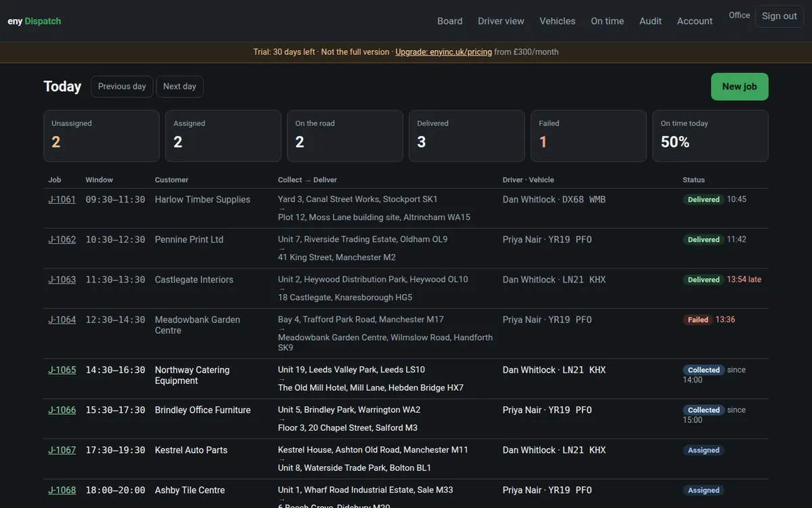Go to Driver view
Screen dimensions: 812x508
click(501, 21)
